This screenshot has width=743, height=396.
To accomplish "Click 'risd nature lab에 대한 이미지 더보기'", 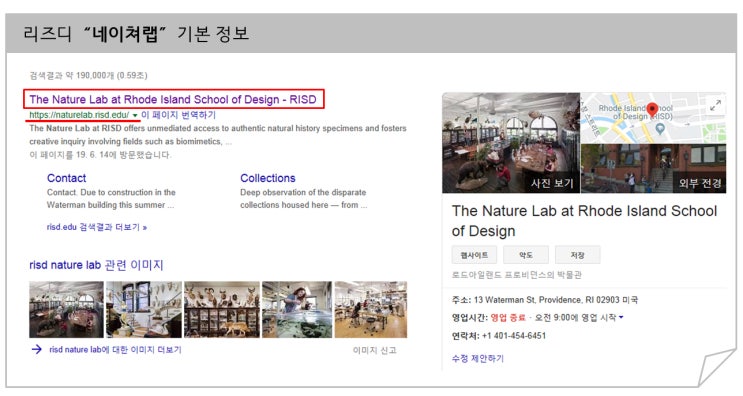I will pyautogui.click(x=115, y=350).
